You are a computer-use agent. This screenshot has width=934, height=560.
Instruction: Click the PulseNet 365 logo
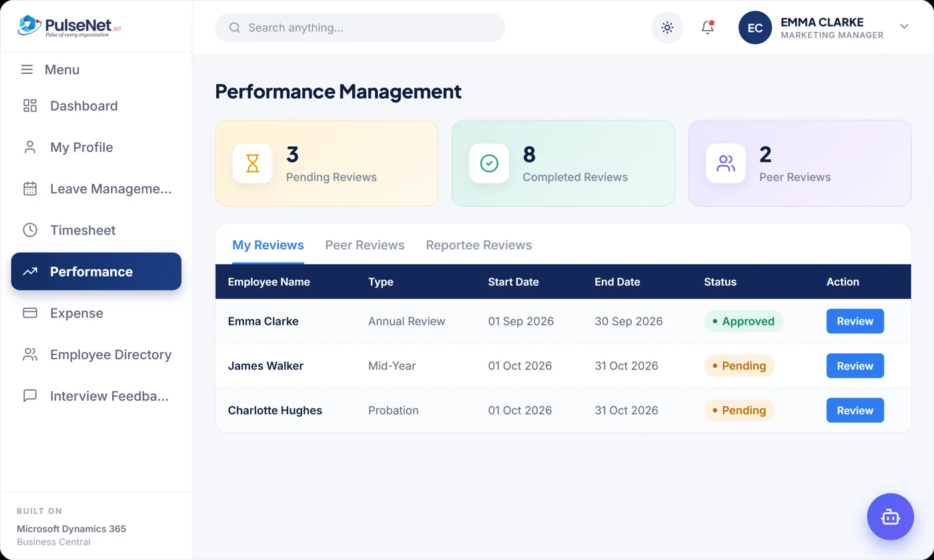coord(69,27)
